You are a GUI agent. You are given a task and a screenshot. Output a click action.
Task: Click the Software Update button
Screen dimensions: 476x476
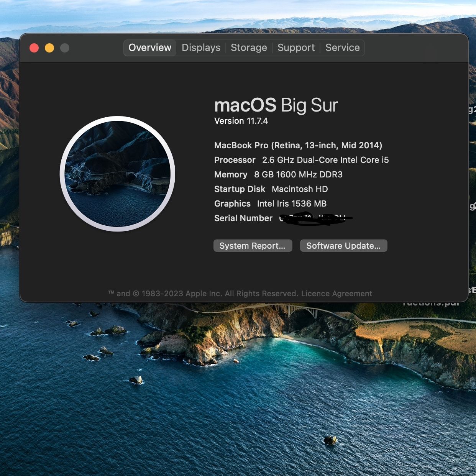[343, 246]
